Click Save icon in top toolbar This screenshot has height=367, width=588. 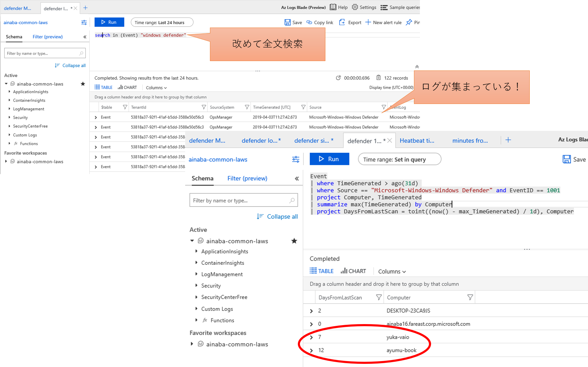pyautogui.click(x=287, y=22)
